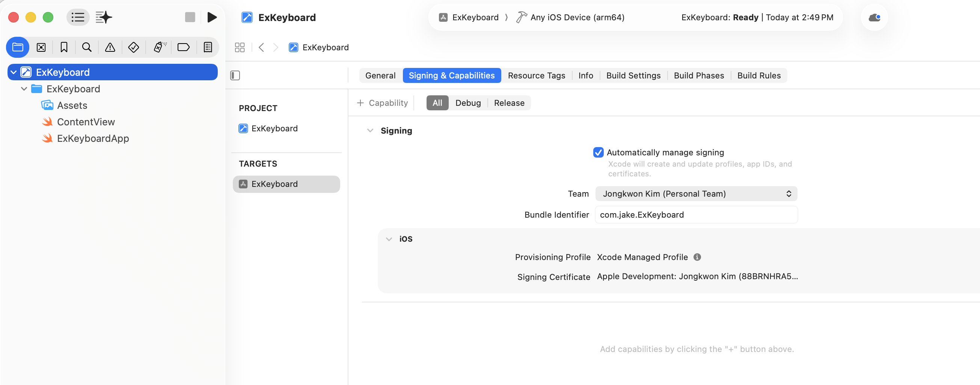Viewport: 980px width, 385px height.
Task: Click the Any iOS Device hammer icon
Action: tap(521, 17)
